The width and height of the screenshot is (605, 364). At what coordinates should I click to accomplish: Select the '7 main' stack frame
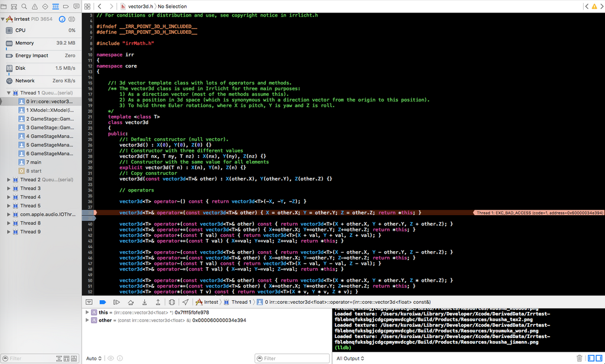point(33,162)
